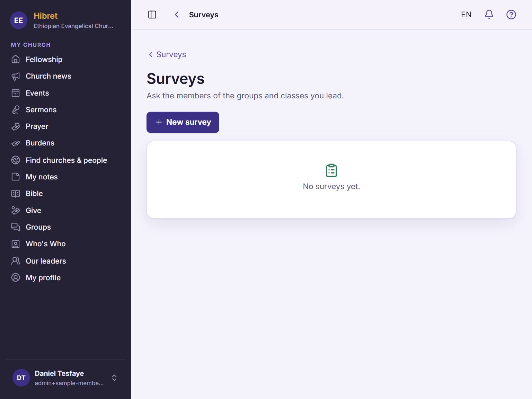Click the EE church logo avatar
The image size is (532, 399).
point(19,20)
